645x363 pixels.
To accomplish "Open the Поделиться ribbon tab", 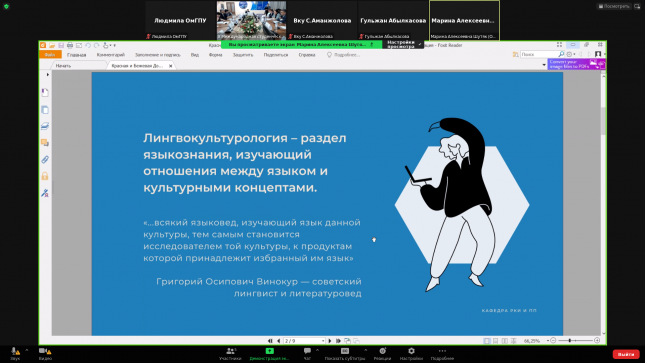I will point(276,55).
